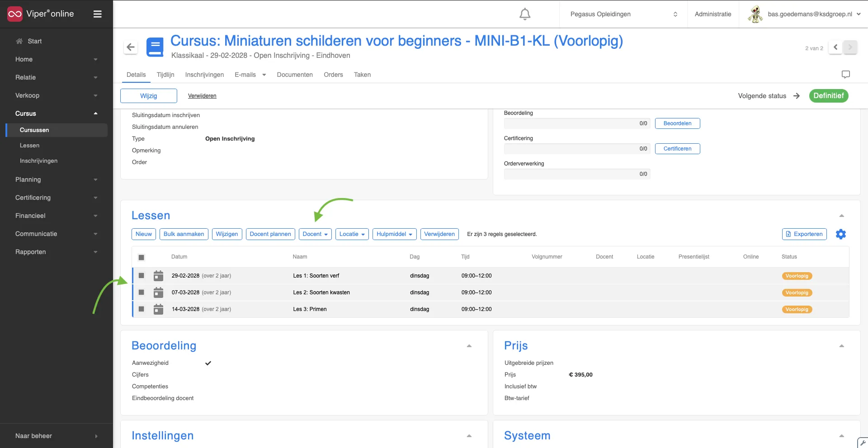Expand the Home sidebar menu
This screenshot has width=868, height=448.
(57, 59)
